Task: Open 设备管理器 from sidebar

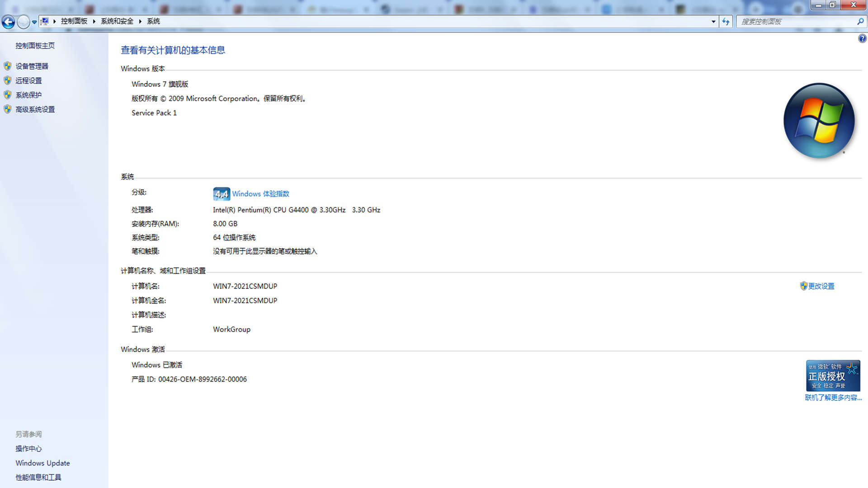Action: coord(32,66)
